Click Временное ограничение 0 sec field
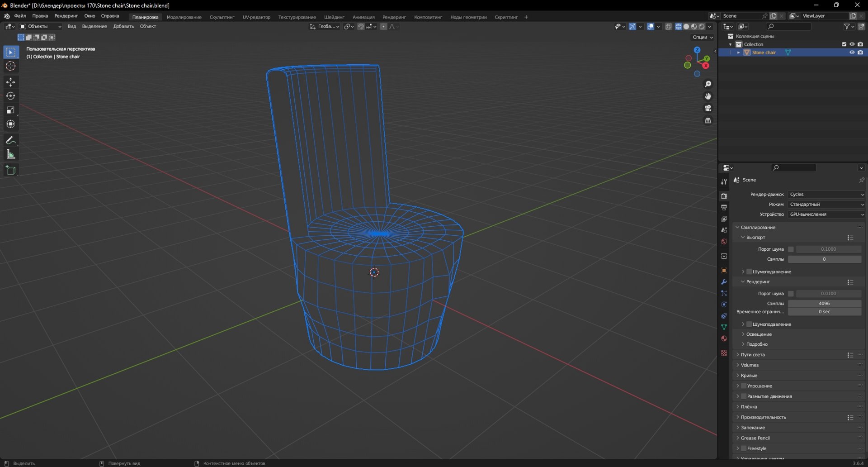868x467 pixels. (824, 312)
